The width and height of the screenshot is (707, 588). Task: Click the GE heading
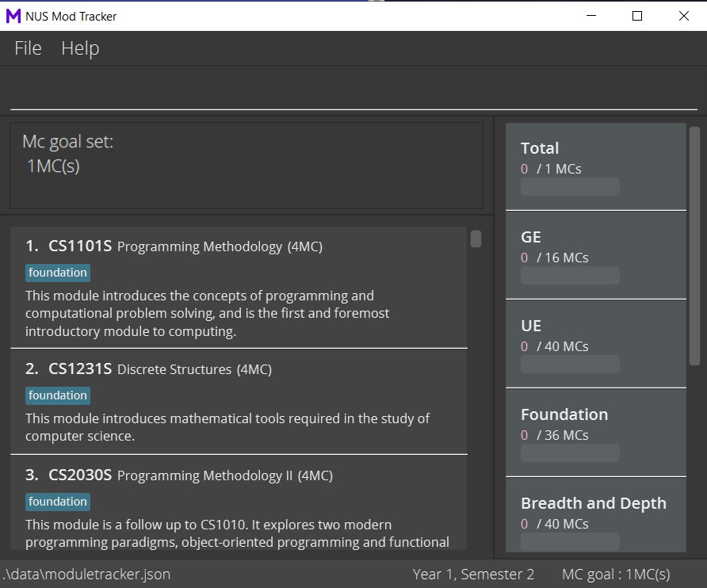tap(531, 237)
